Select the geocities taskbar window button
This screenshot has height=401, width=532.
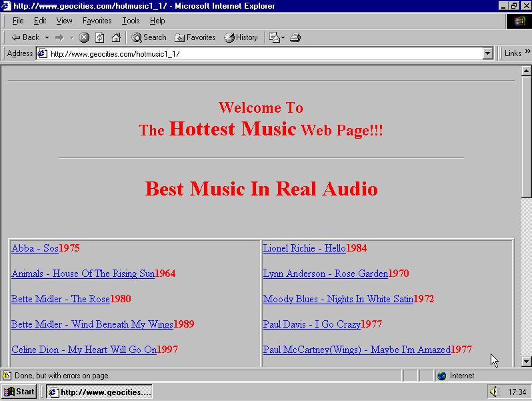pos(99,392)
